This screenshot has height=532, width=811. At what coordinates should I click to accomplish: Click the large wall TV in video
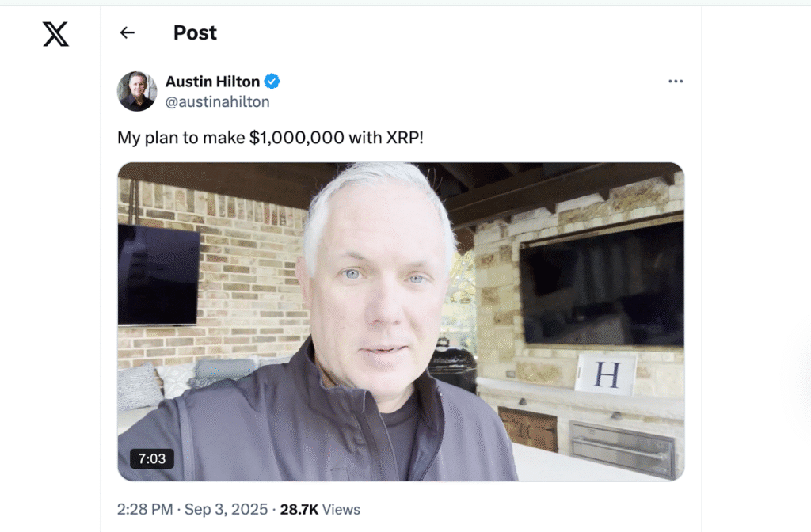click(x=602, y=283)
